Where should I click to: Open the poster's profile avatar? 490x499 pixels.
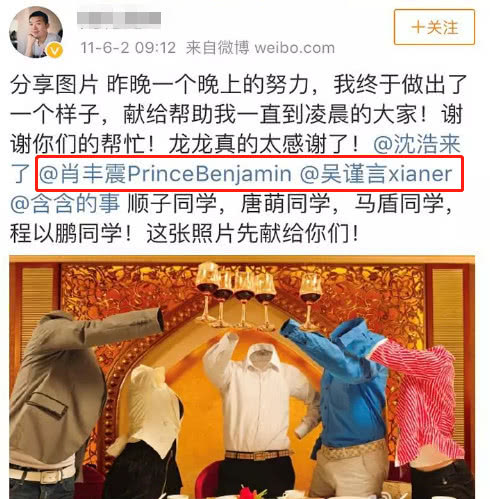click(x=36, y=32)
